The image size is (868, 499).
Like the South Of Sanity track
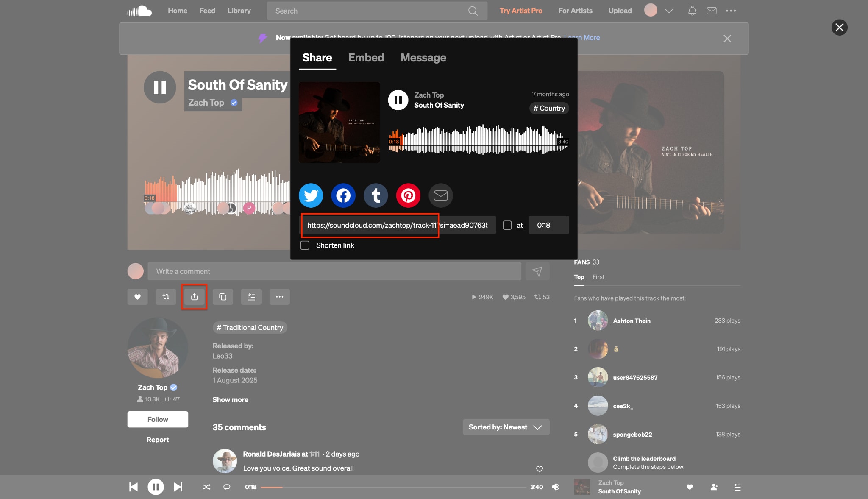137,297
